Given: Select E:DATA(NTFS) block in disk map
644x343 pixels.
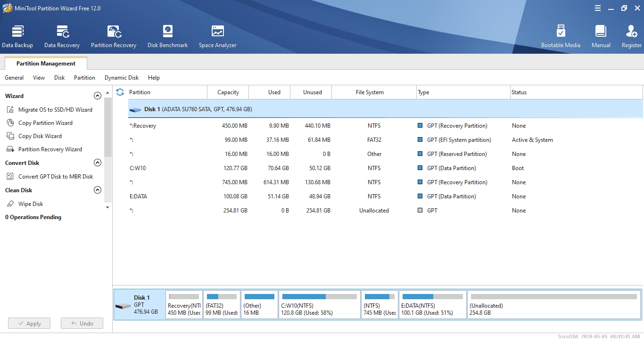Looking at the screenshot, I should 433,305.
